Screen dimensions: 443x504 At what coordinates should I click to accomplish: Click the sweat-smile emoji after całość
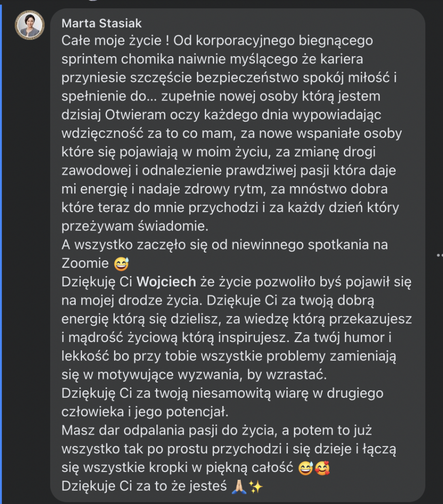pos(305,468)
